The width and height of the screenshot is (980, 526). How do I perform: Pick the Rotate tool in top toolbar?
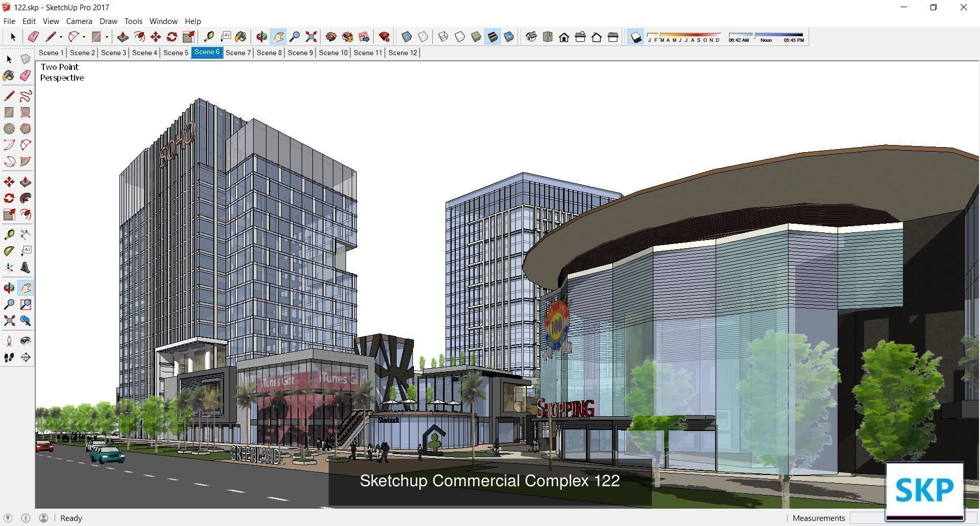(172, 37)
